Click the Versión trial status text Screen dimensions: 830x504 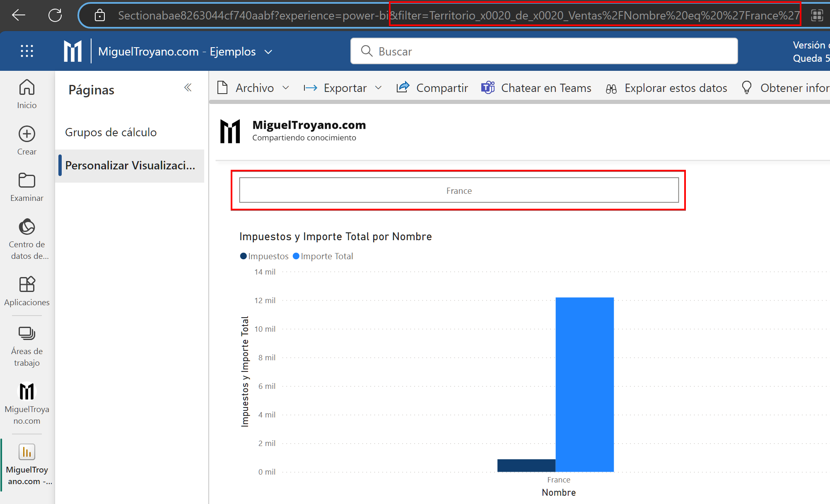(x=811, y=51)
